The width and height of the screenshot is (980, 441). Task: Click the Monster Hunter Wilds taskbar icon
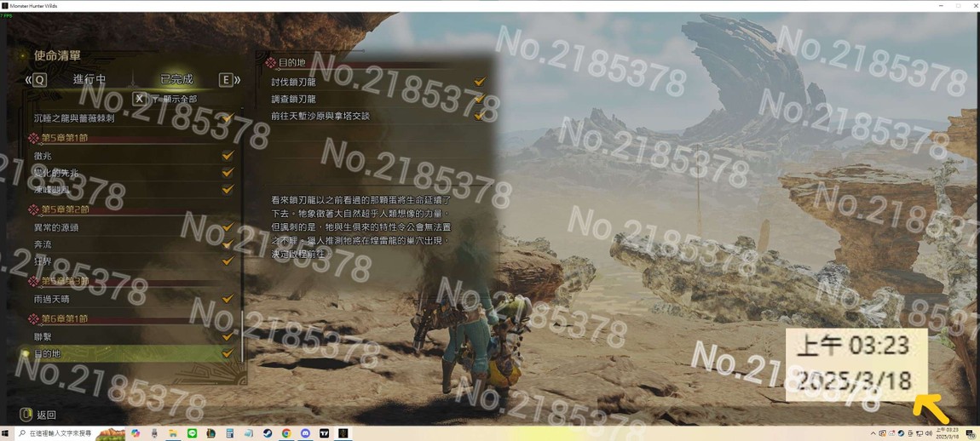coord(343,432)
